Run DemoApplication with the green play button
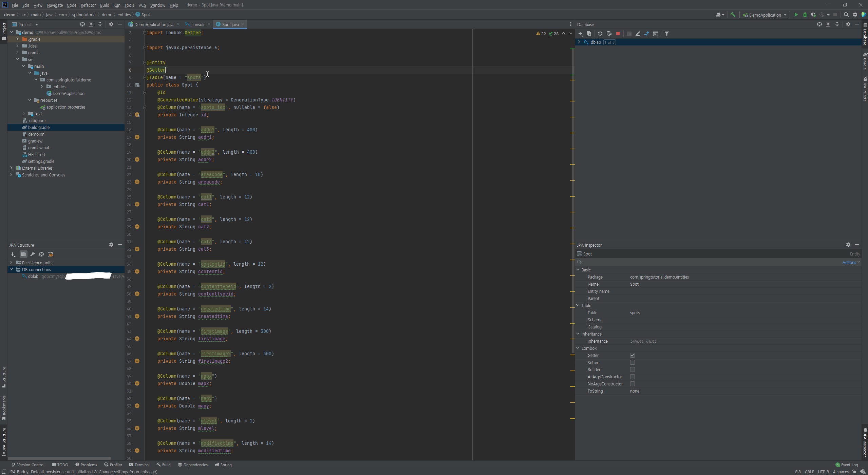This screenshot has width=868, height=475. (796, 15)
